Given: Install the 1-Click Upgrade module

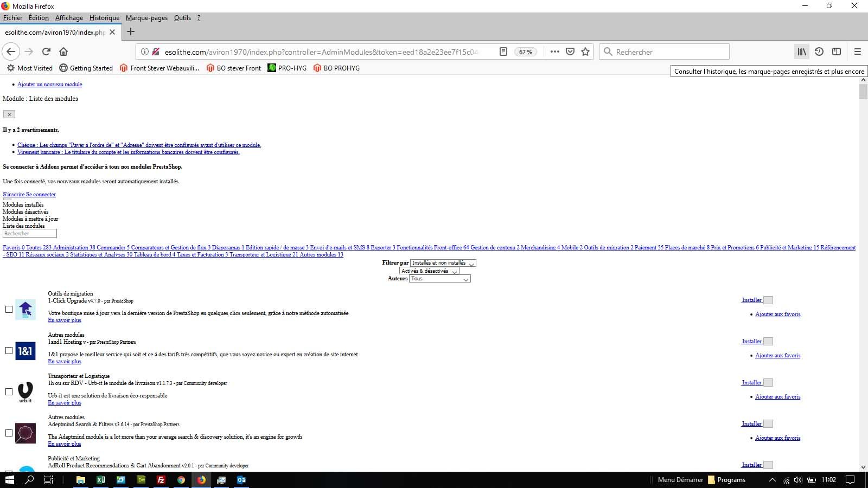Looking at the screenshot, I should 752,300.
